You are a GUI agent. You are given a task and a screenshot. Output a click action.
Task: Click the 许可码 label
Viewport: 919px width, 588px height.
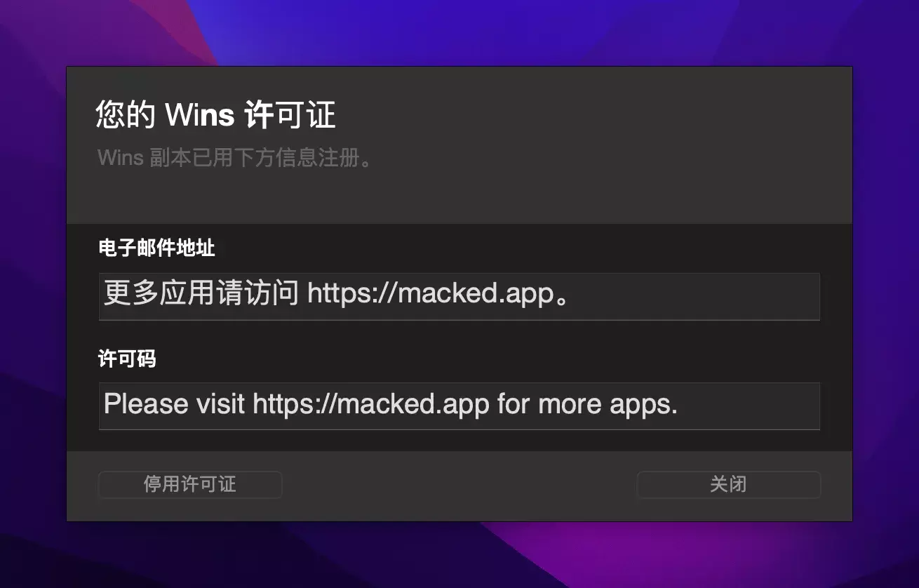[127, 359]
